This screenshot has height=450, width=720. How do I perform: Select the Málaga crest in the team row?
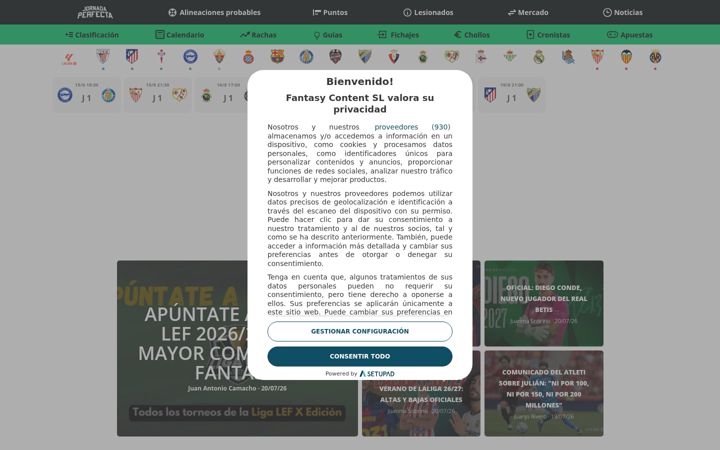point(365,56)
